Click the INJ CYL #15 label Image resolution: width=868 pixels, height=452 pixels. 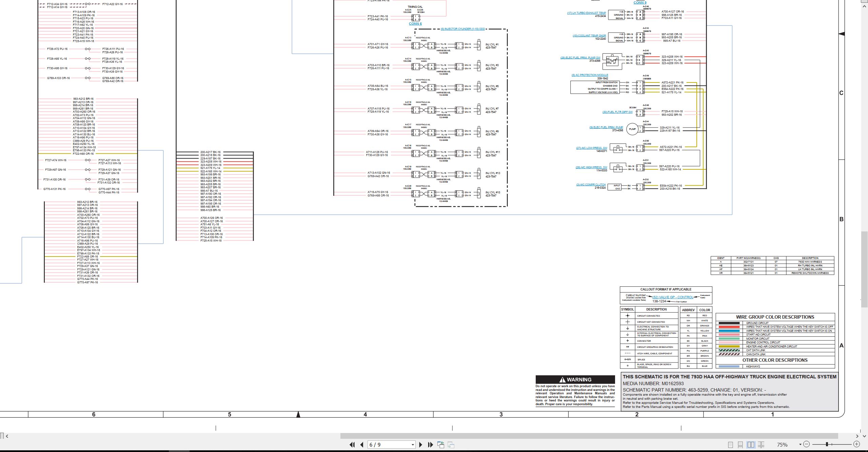[x=493, y=192]
